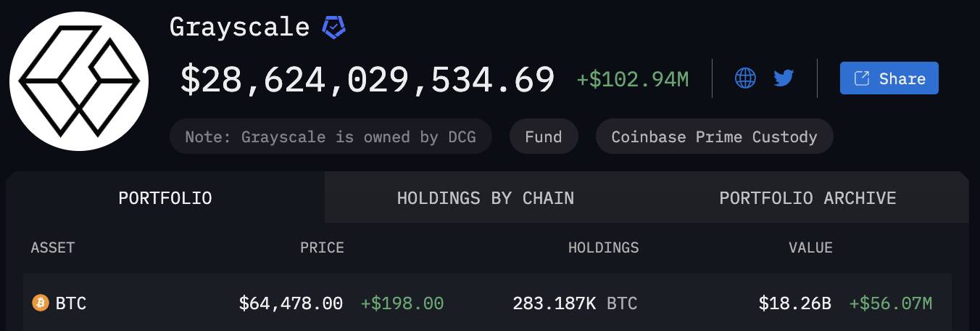Click the BTC asset name
The width and height of the screenshot is (980, 331).
tap(71, 303)
